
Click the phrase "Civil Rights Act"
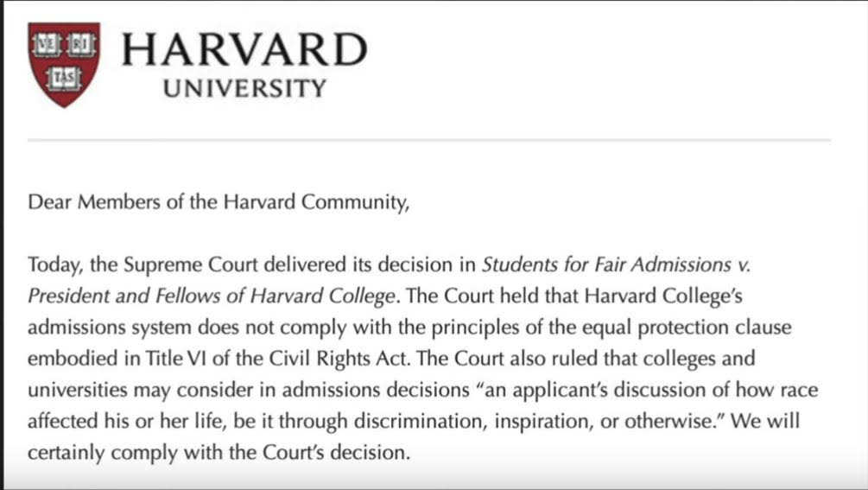[339, 360]
